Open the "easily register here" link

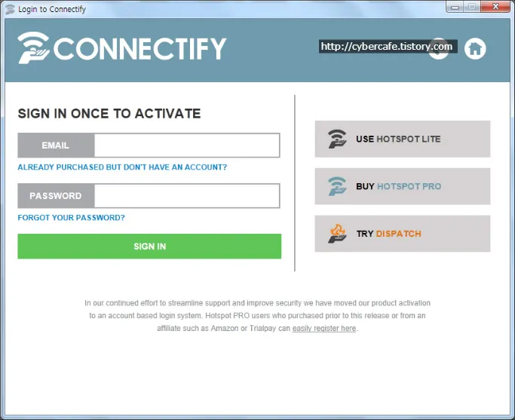324,329
